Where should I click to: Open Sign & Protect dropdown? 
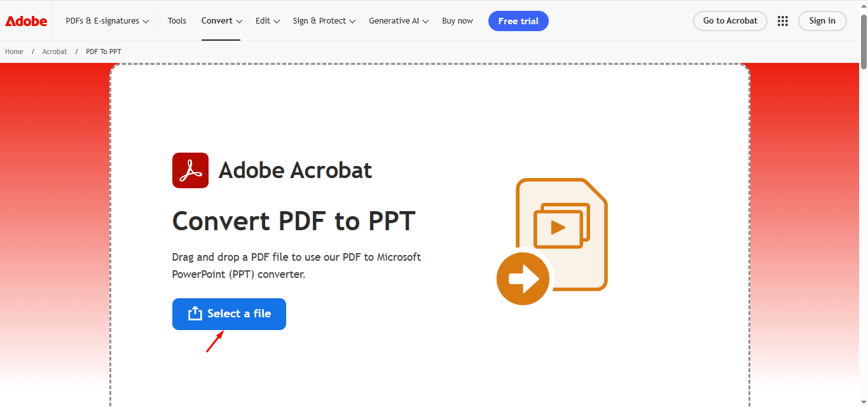pyautogui.click(x=324, y=21)
